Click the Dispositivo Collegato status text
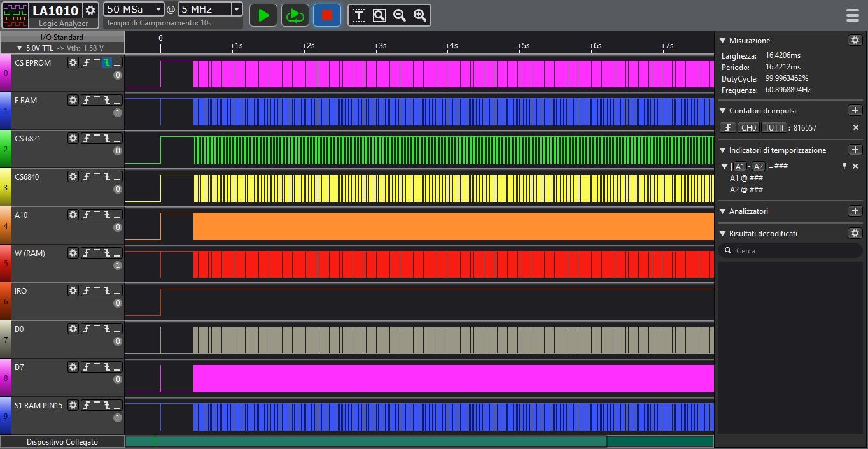868x449 pixels. pos(62,441)
